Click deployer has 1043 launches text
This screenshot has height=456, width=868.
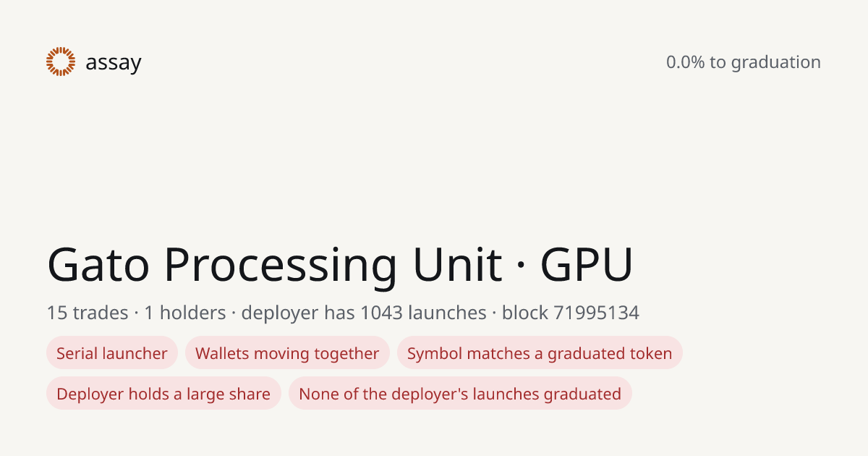pyautogui.click(x=364, y=313)
